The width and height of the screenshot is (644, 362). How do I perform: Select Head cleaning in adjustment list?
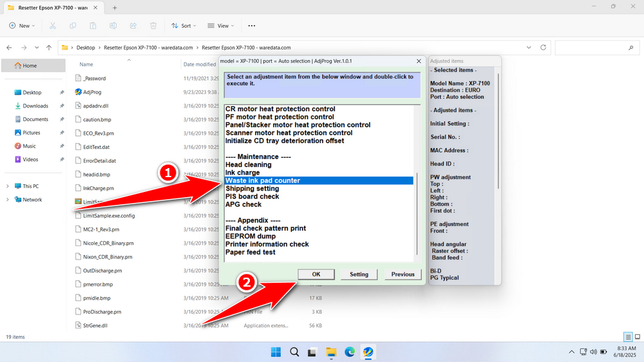pyautogui.click(x=249, y=165)
